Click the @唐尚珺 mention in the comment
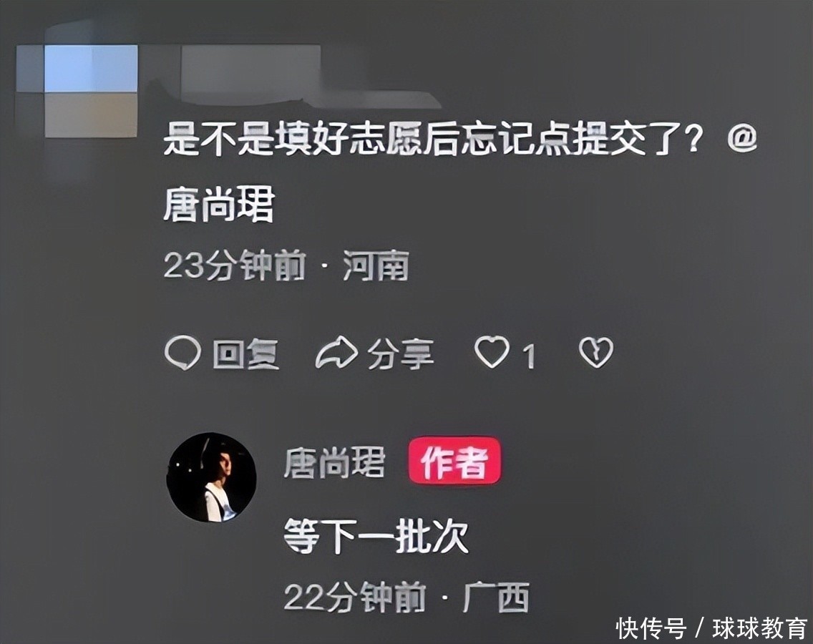The image size is (813, 644). 218,205
